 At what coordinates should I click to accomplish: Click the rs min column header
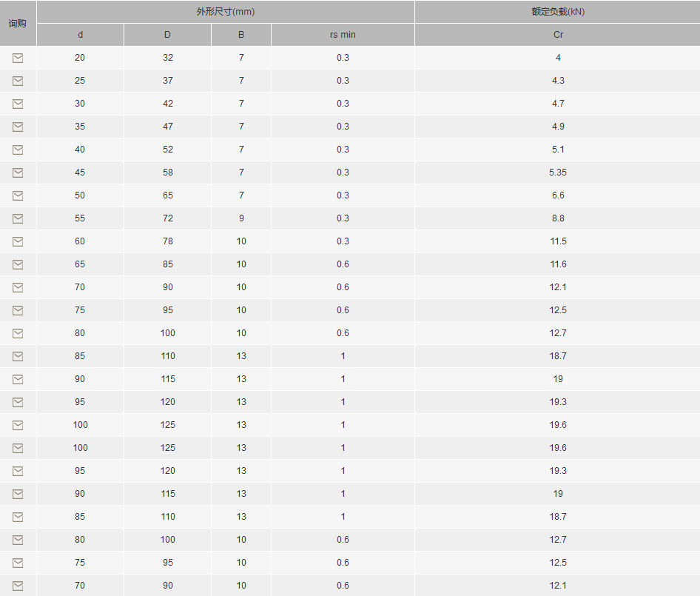343,35
